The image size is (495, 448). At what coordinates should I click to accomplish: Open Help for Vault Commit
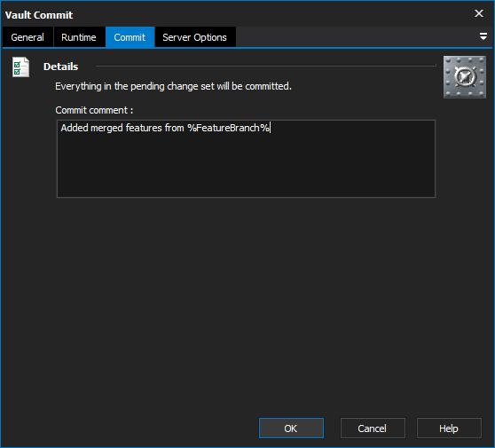[x=449, y=428]
